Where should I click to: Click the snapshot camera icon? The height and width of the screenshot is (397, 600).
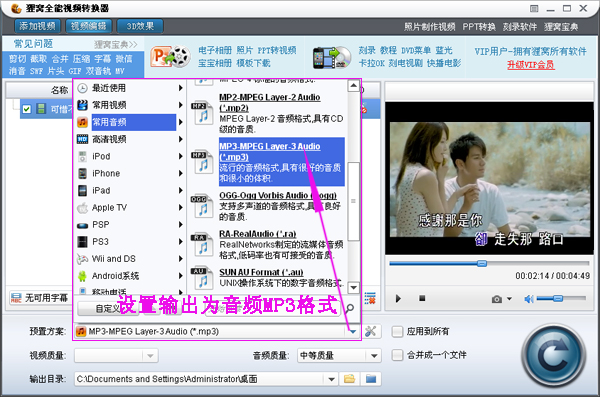click(497, 299)
